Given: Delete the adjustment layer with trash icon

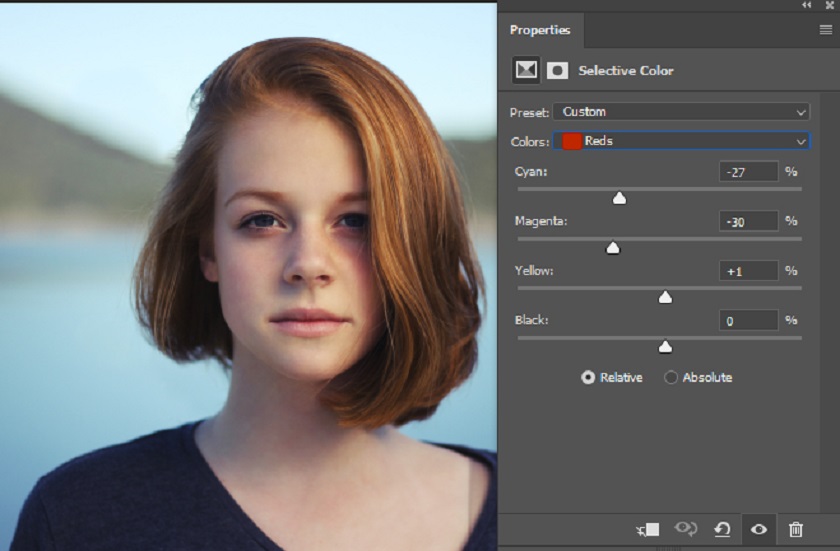Looking at the screenshot, I should pos(796,529).
